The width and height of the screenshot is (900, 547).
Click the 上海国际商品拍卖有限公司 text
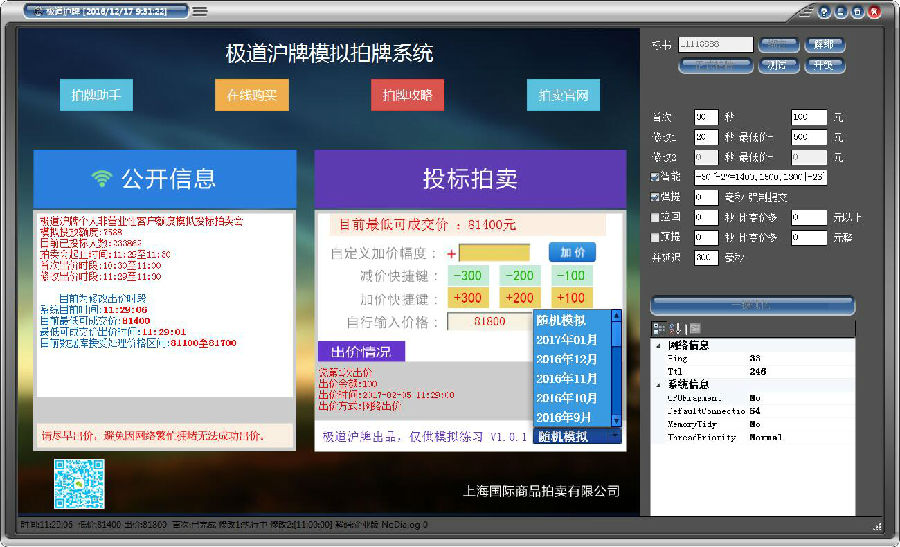(541, 491)
